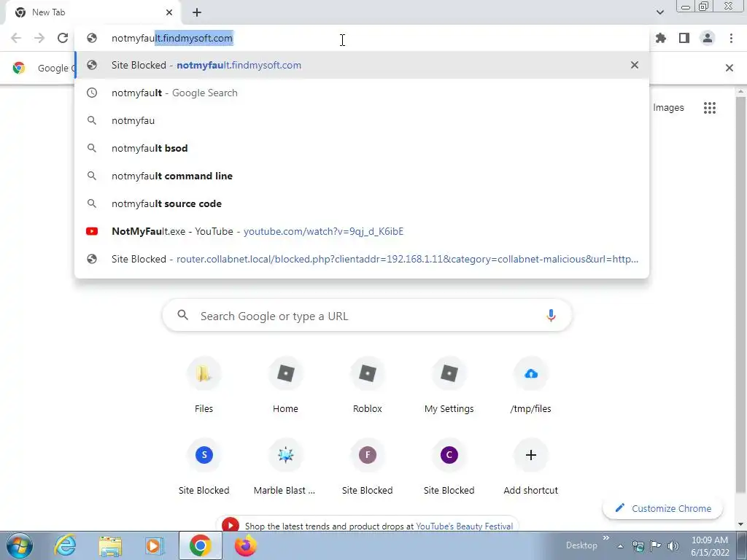Pick notmyfault bsod suggestion

click(362, 148)
